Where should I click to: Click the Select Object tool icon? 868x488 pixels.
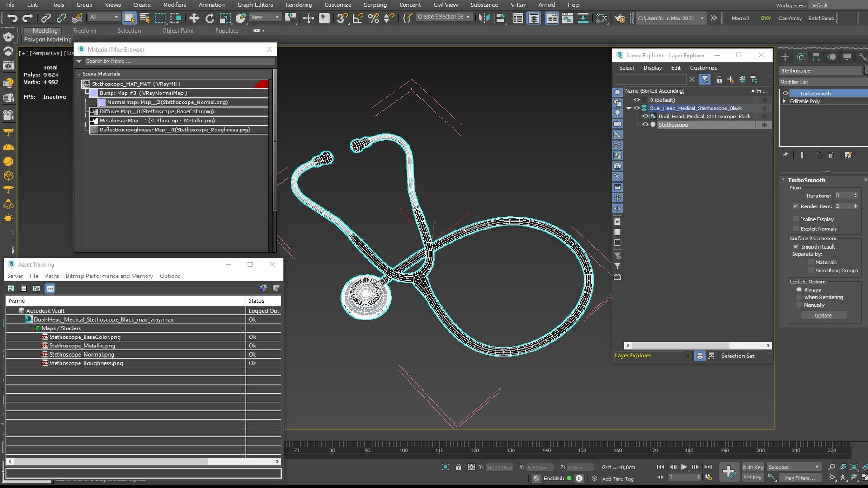point(129,18)
